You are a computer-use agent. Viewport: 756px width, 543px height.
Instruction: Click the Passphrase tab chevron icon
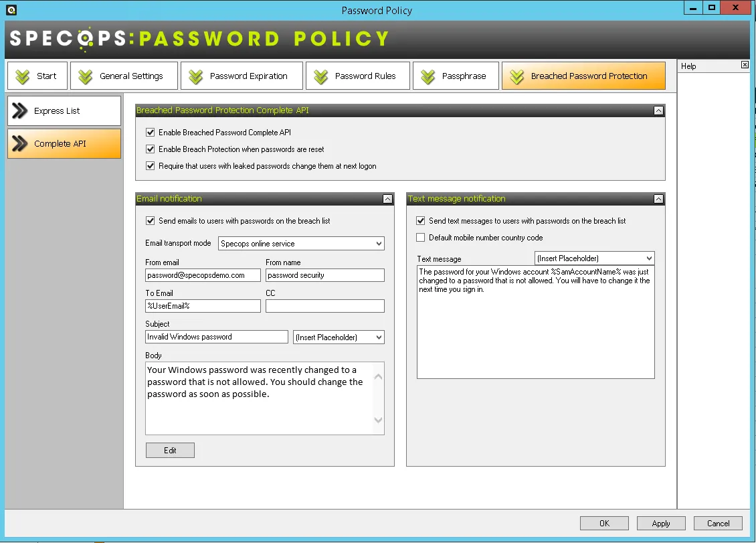(428, 76)
